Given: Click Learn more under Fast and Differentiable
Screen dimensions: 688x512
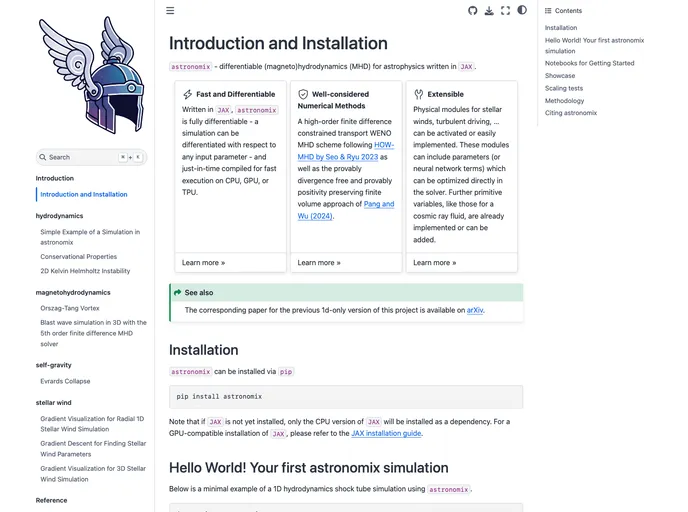Looking at the screenshot, I should [204, 263].
